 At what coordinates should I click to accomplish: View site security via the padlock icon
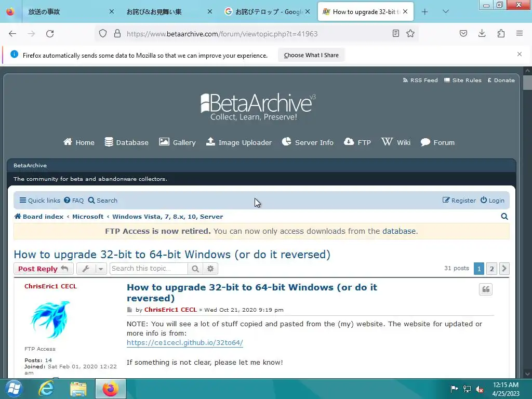(117, 34)
